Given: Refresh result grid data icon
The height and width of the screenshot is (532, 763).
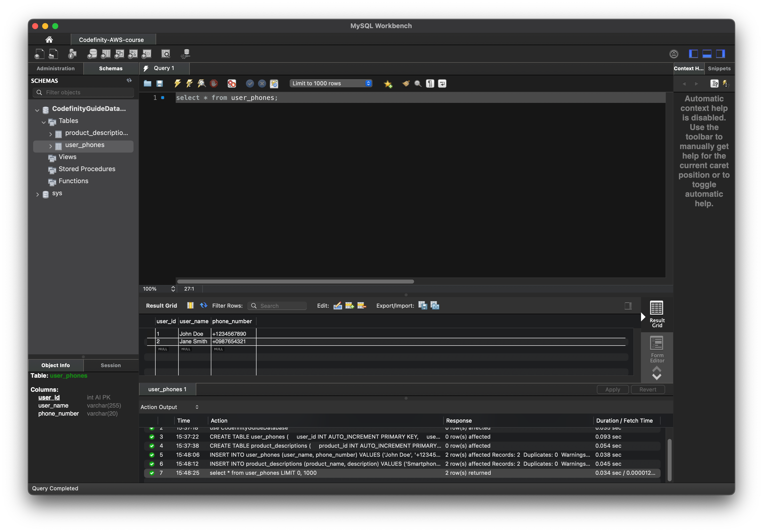Looking at the screenshot, I should [x=203, y=305].
